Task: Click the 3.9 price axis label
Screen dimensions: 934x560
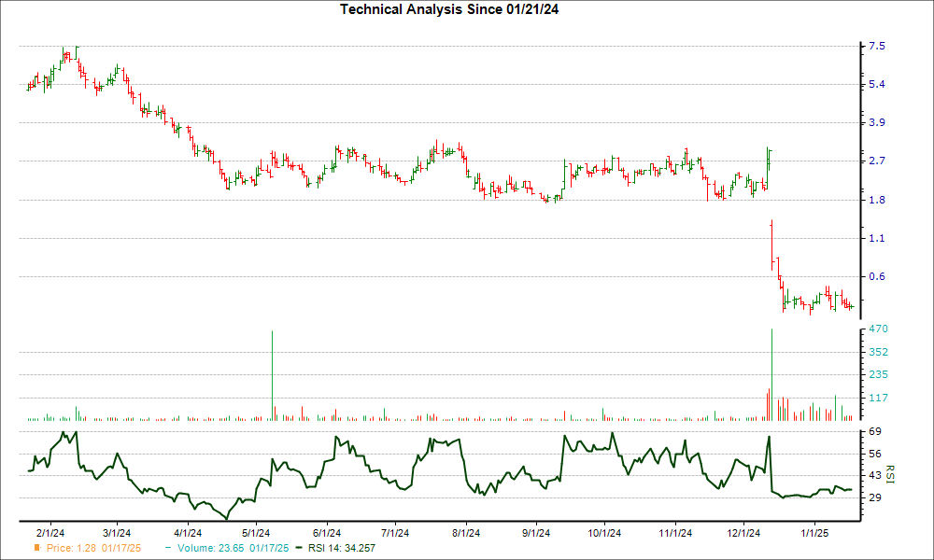Action: pyautogui.click(x=877, y=122)
